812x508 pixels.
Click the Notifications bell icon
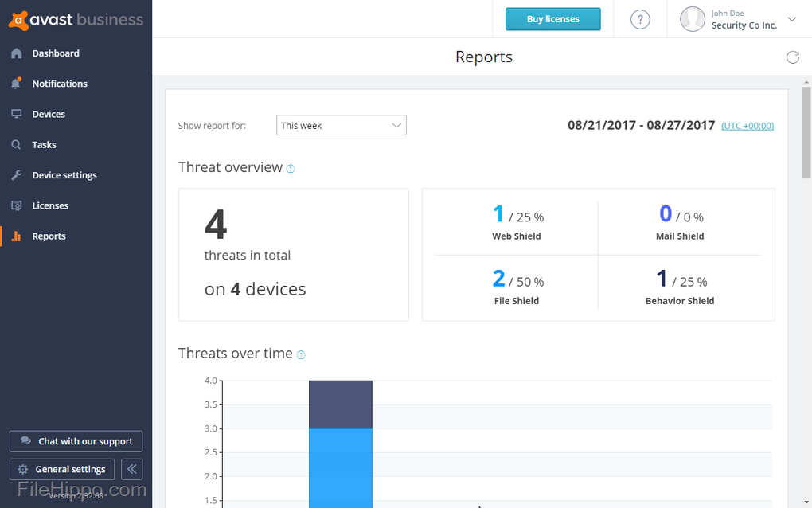click(17, 84)
